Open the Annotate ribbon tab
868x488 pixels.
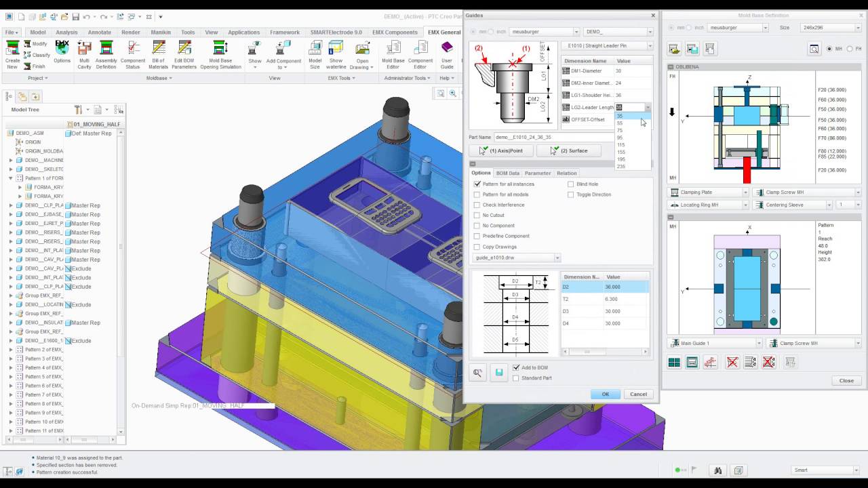100,32
